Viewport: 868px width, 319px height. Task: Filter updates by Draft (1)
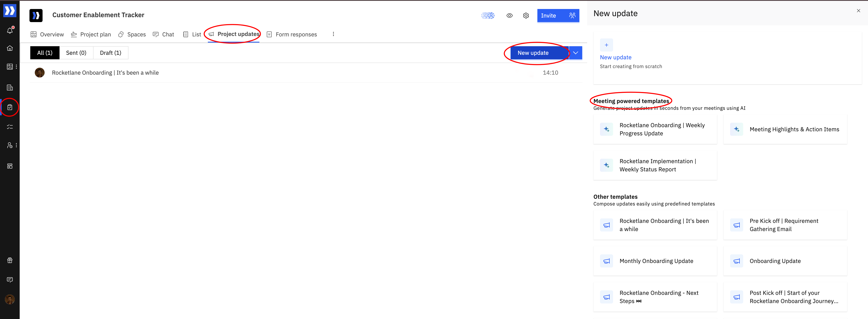[x=110, y=53]
